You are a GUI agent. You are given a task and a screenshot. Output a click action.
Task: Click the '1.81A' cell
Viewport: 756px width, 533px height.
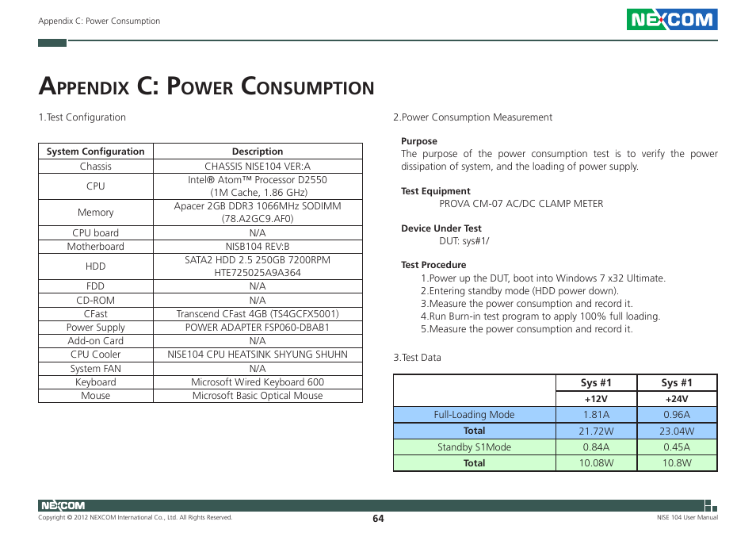click(596, 415)
